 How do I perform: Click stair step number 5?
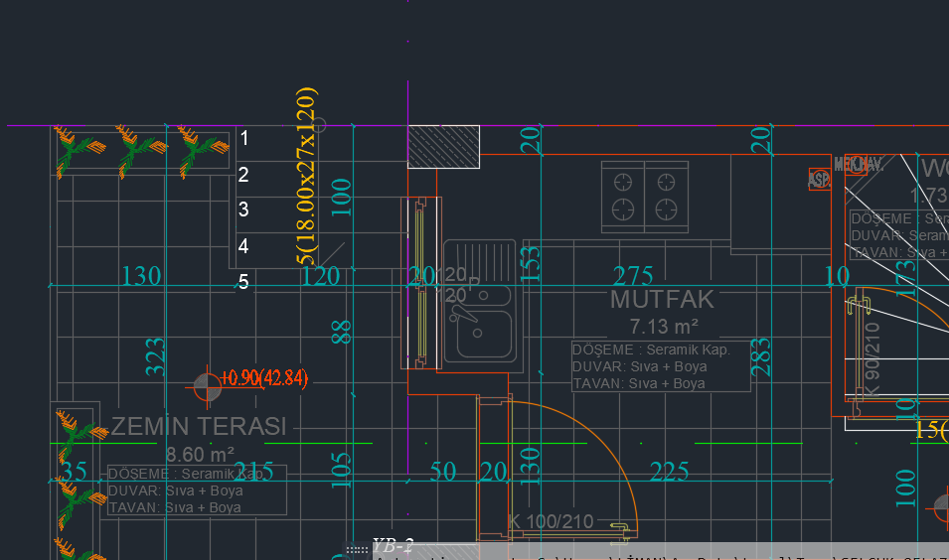[x=243, y=282]
